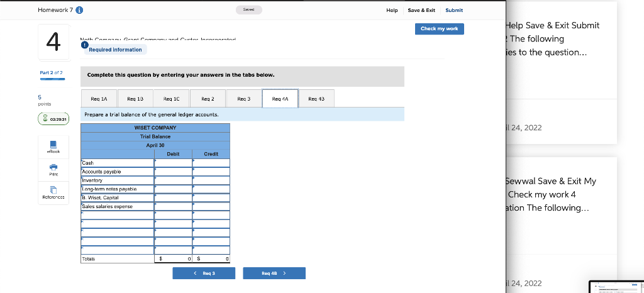This screenshot has height=293, width=644.
Task: Switch to the Req 3 tab
Action: click(x=244, y=99)
